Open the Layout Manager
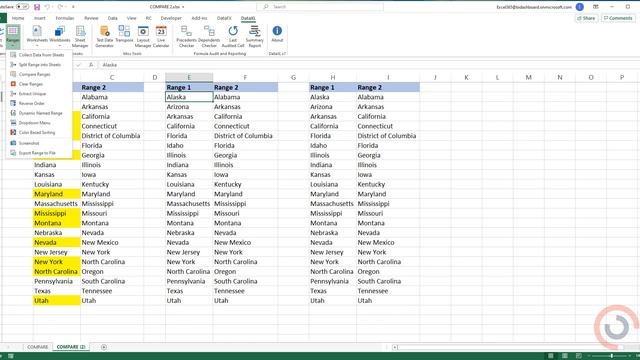 143,36
